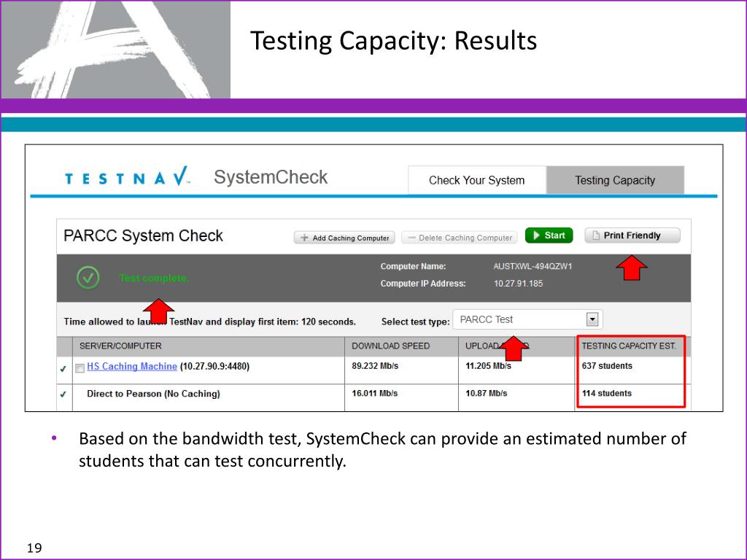The height and width of the screenshot is (560, 747).
Task: Click the red arrow near Test complete
Action: (x=158, y=311)
